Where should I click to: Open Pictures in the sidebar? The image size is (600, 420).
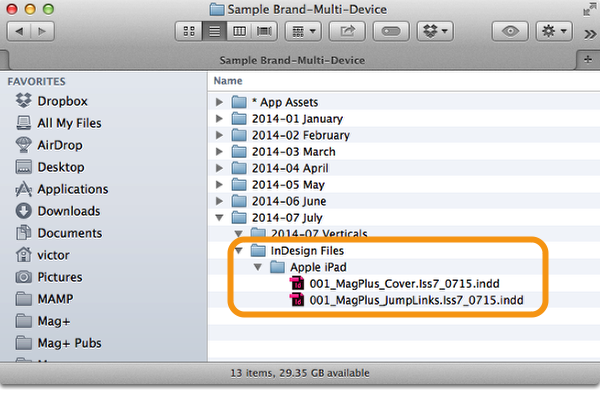pos(49,277)
